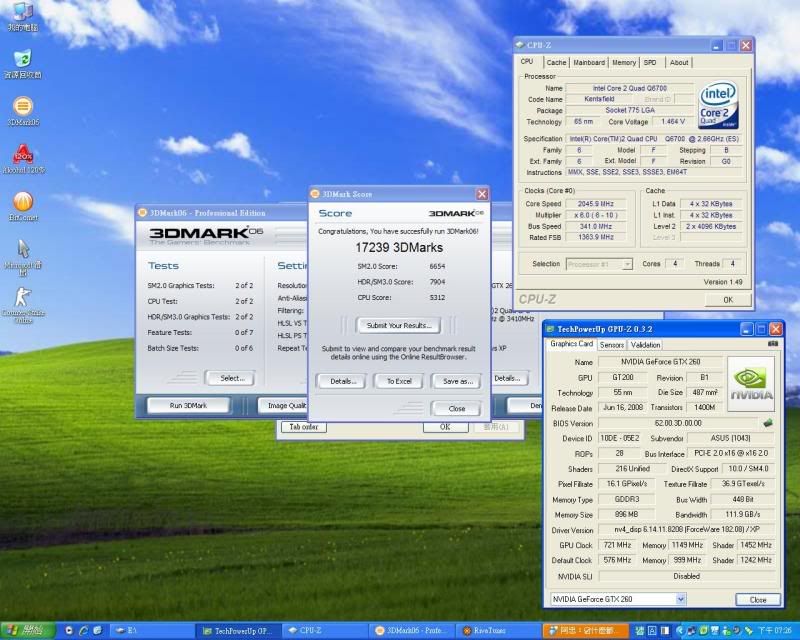This screenshot has height=640, width=800.
Task: Click Select button under Tests
Action: 231,378
